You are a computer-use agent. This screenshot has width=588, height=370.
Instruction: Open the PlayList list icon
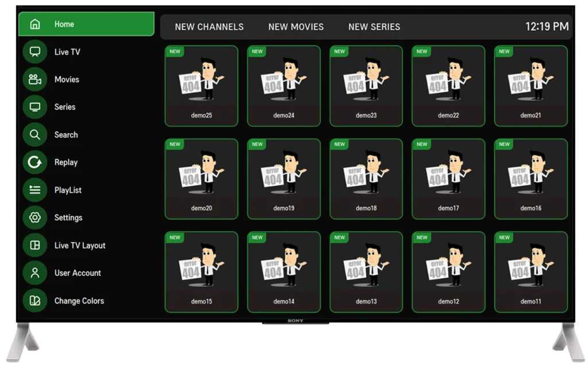(35, 190)
